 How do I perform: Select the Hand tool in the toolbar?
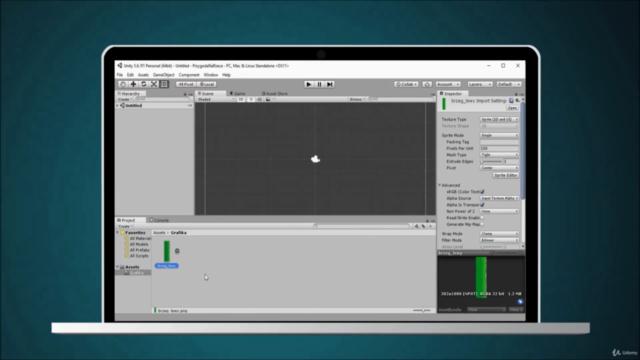tap(122, 84)
